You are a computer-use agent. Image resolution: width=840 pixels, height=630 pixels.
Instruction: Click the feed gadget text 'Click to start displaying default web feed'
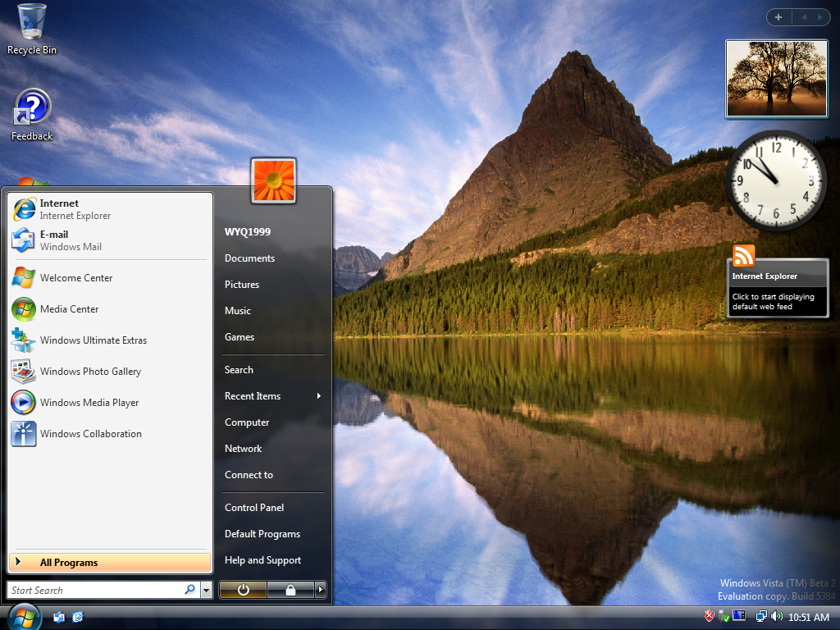click(x=773, y=302)
